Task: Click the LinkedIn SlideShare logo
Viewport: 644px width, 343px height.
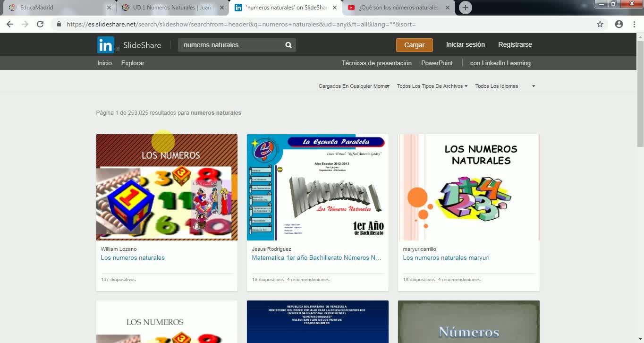Action: [129, 45]
